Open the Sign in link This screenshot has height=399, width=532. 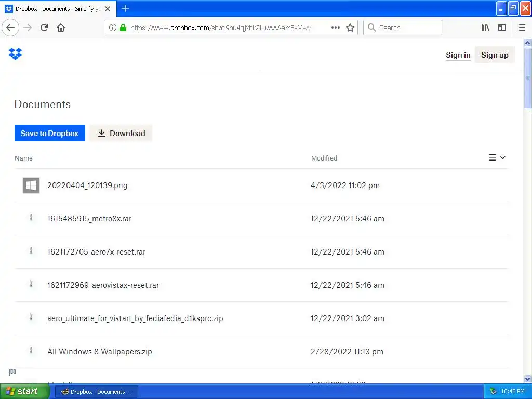click(458, 55)
